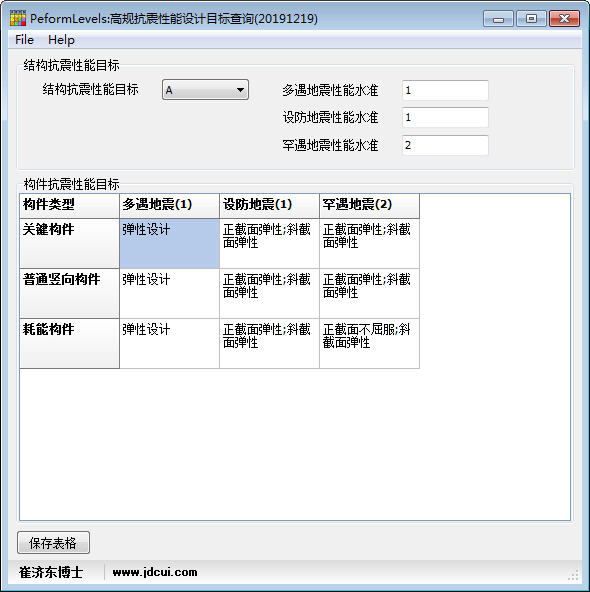Click the www.jdcui.com link in status bar
Screen dimensions: 590x592
(x=155, y=572)
